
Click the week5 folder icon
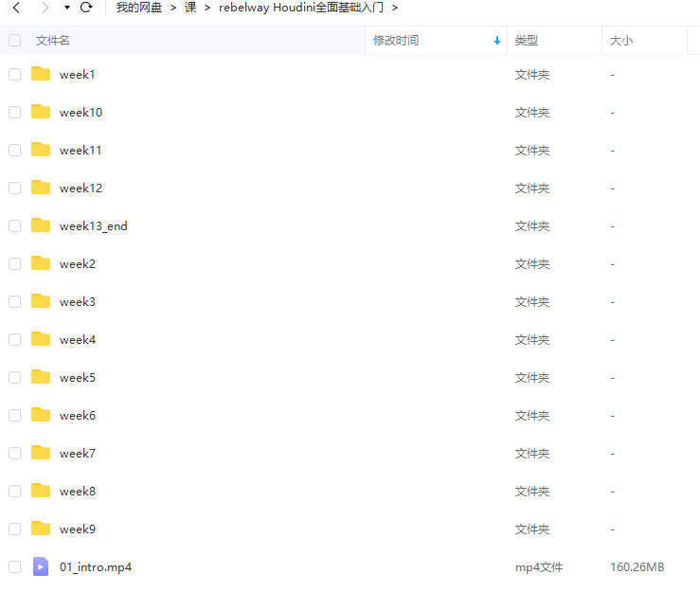click(41, 377)
